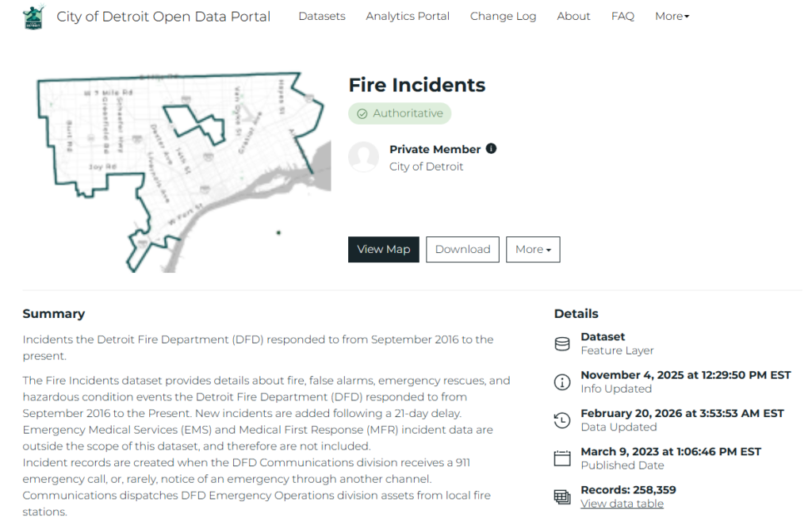Click the Records table icon
The image size is (812, 521).
coord(562,496)
